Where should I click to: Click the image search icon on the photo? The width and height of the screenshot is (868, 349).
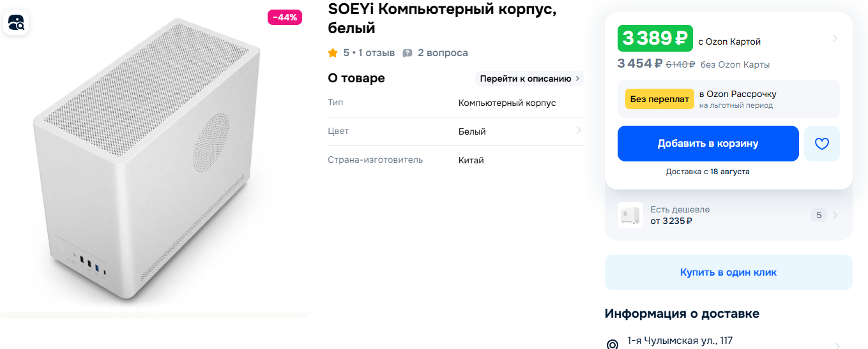pyautogui.click(x=16, y=23)
